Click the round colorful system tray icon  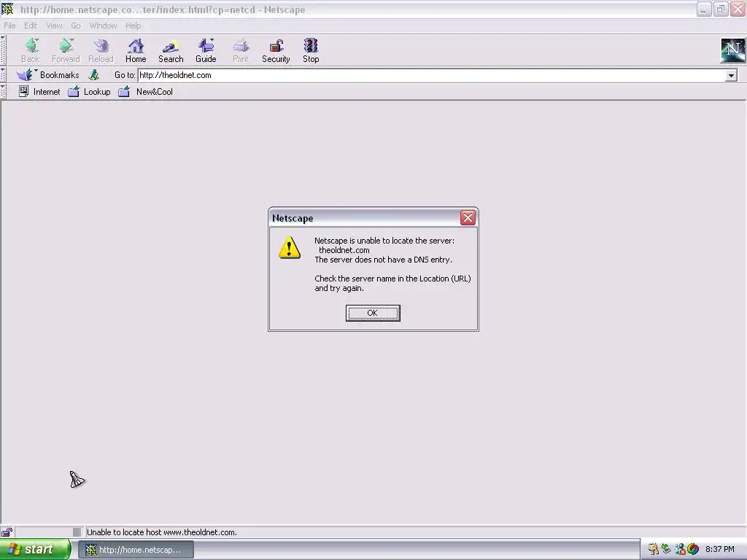click(x=693, y=549)
